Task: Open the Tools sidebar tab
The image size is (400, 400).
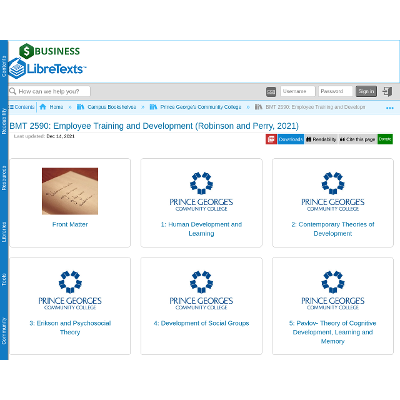Action: [x=4, y=280]
